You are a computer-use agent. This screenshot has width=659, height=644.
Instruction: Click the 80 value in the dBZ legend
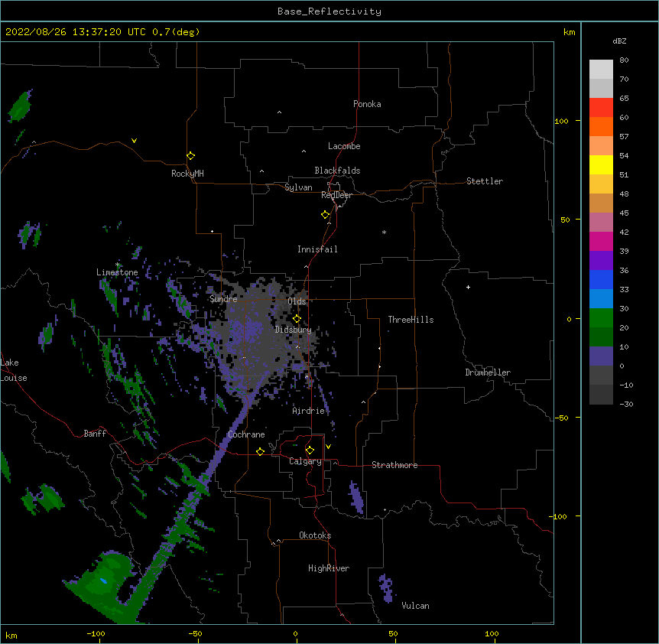(x=624, y=60)
